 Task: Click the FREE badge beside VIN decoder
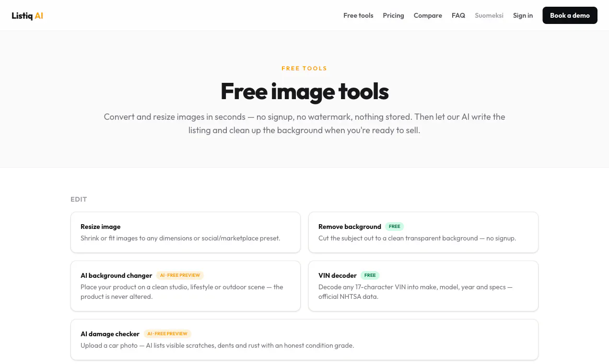(370, 275)
